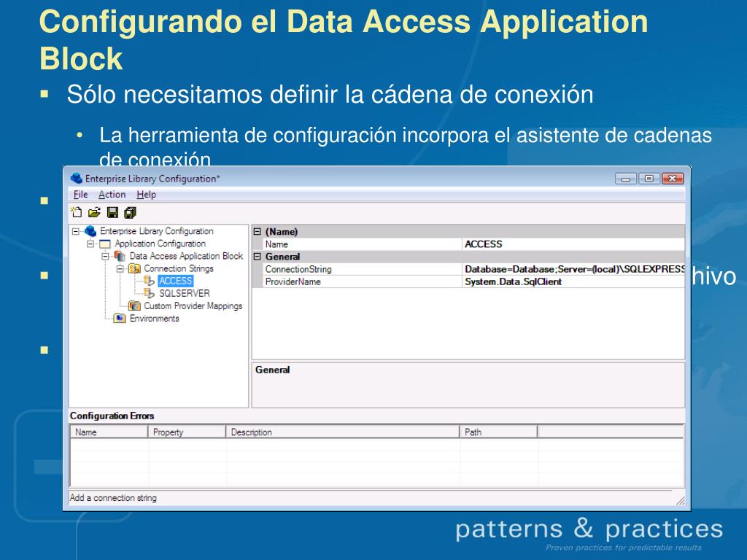Click the SQLSERVER connection string icon

pyautogui.click(x=150, y=293)
